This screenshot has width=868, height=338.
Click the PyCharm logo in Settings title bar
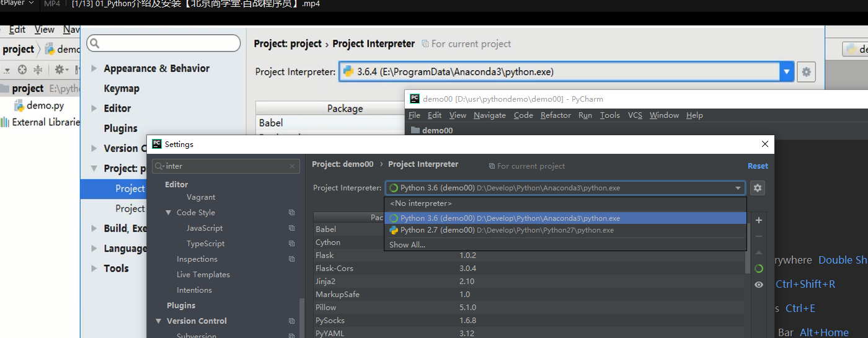[157, 144]
